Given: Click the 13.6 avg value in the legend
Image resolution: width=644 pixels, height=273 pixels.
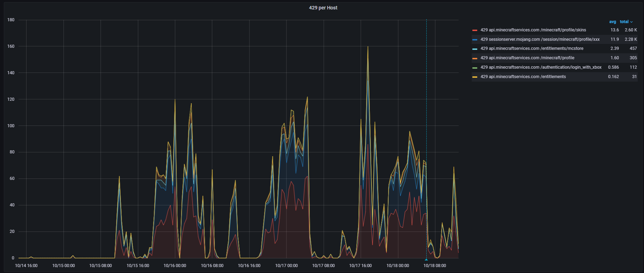Looking at the screenshot, I should (614, 30).
